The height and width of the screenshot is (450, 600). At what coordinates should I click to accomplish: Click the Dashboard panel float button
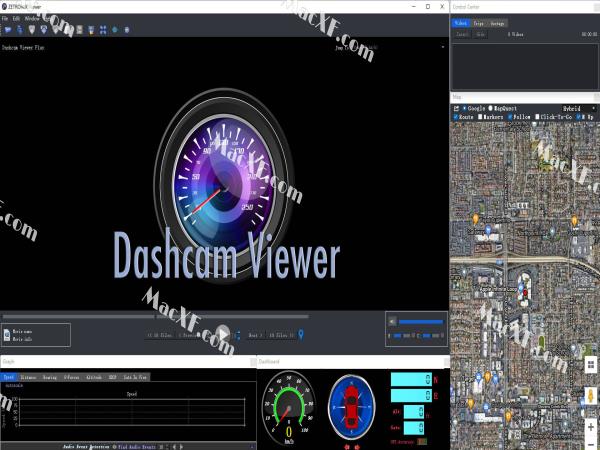click(x=447, y=362)
